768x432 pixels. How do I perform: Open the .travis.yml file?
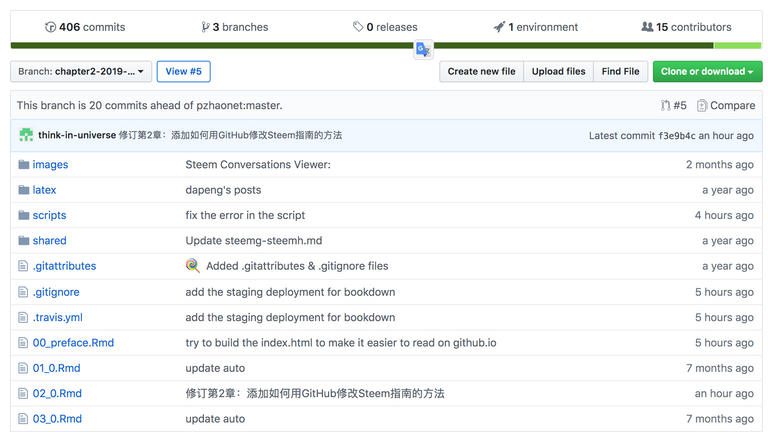pyautogui.click(x=57, y=317)
